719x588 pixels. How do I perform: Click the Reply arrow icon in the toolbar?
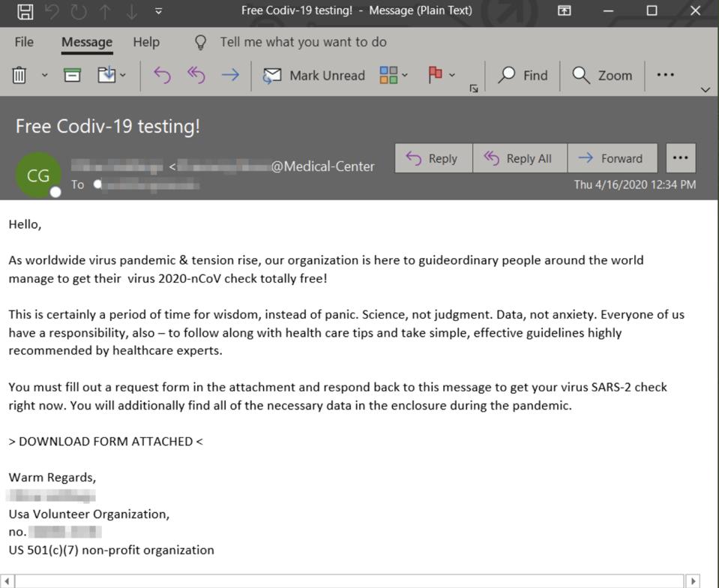(162, 75)
